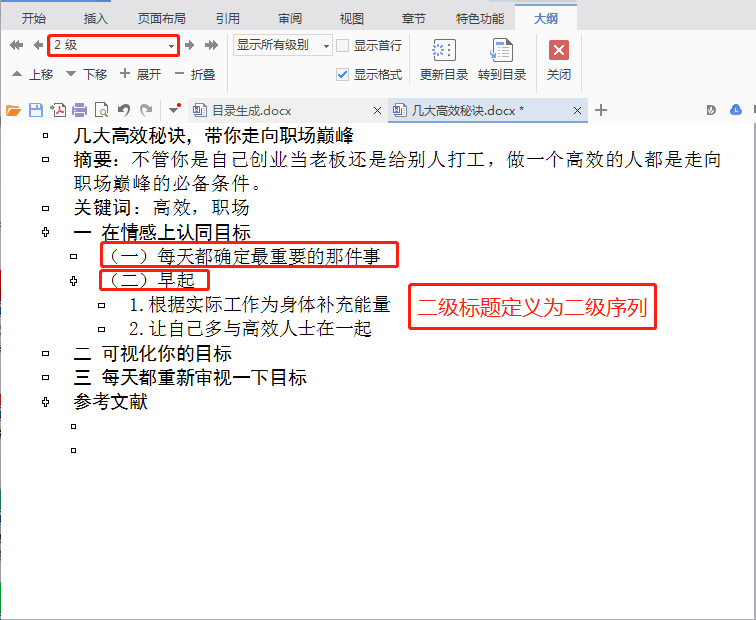Click the blue cloud icon on tab bar right

click(736, 110)
